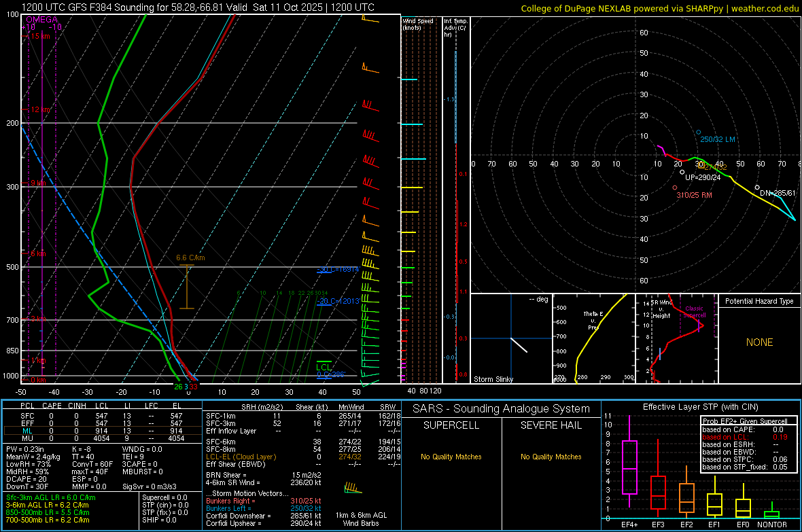
Task: Click the Wind Speed (knots) panel header
Action: [418, 24]
